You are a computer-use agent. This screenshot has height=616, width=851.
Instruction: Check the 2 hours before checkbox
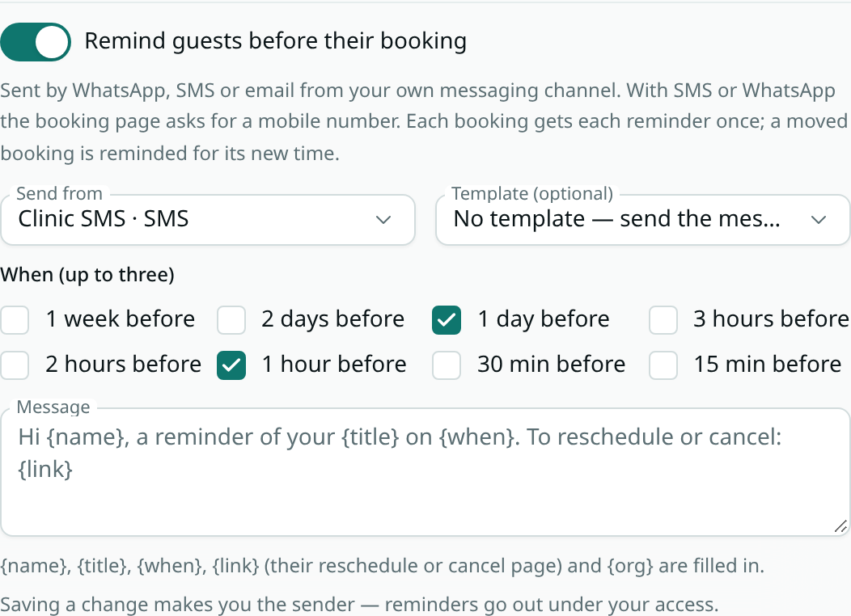[x=15, y=365]
